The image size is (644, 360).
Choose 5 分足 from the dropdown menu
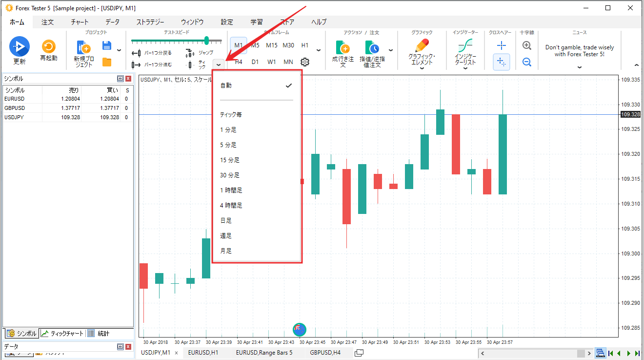(x=228, y=145)
